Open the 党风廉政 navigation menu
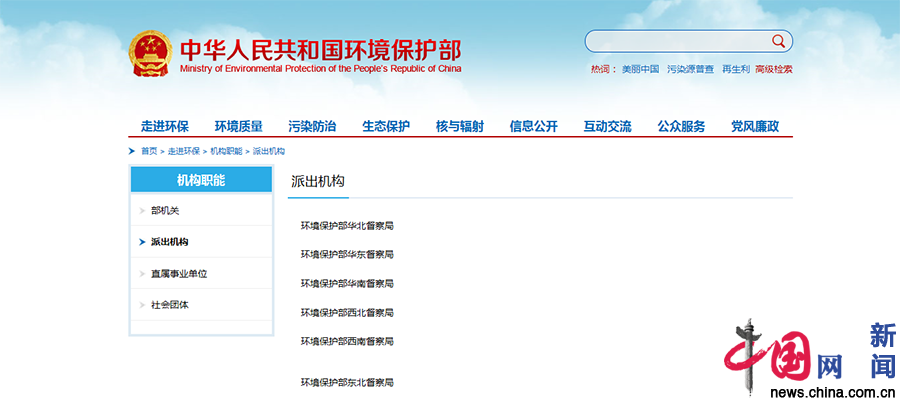900x403 pixels. pos(755,126)
